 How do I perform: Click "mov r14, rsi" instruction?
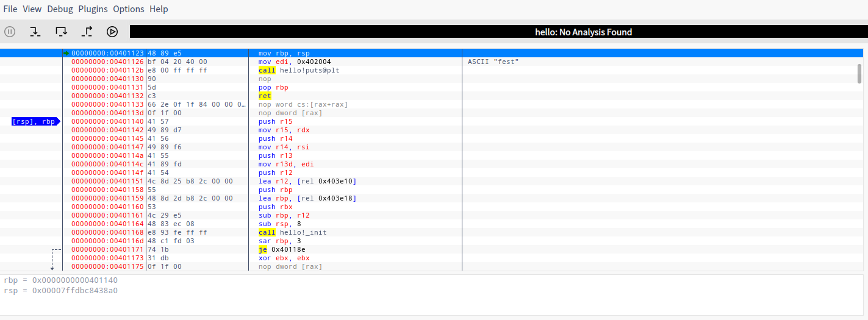point(284,147)
